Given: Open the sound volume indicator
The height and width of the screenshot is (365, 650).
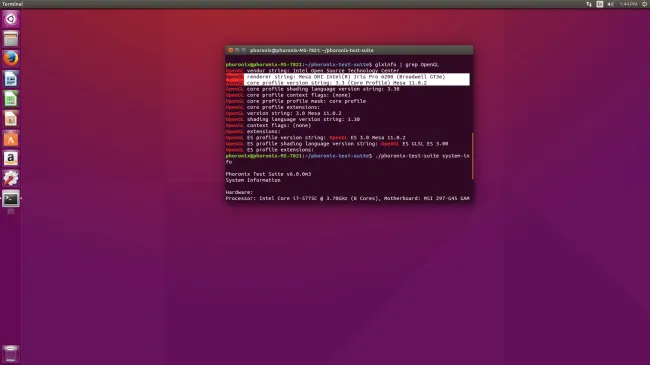Looking at the screenshot, I should click(611, 4).
